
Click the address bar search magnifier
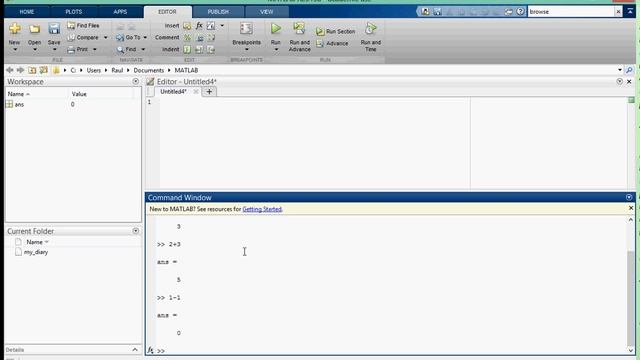point(629,70)
